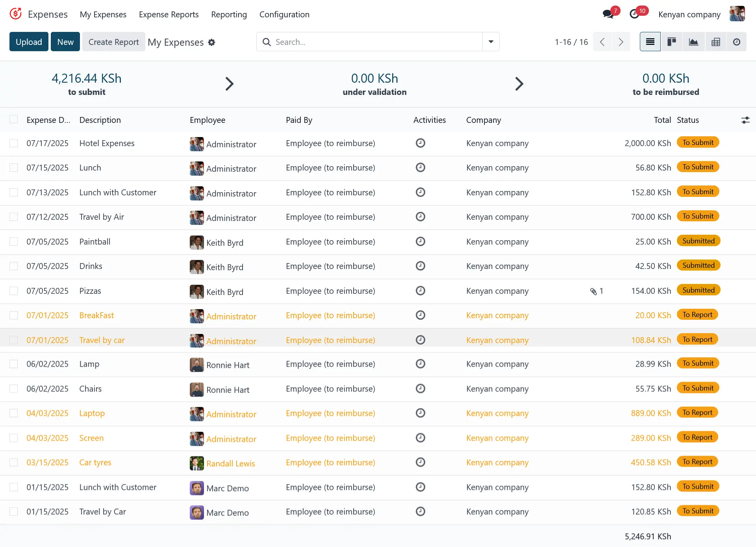Check the select-all header checkbox

pos(14,119)
